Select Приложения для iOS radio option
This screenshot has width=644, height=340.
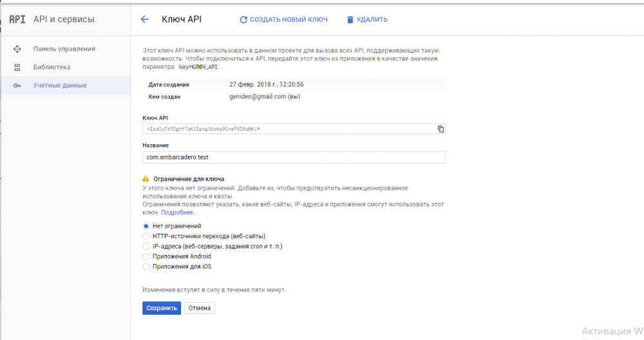point(146,267)
